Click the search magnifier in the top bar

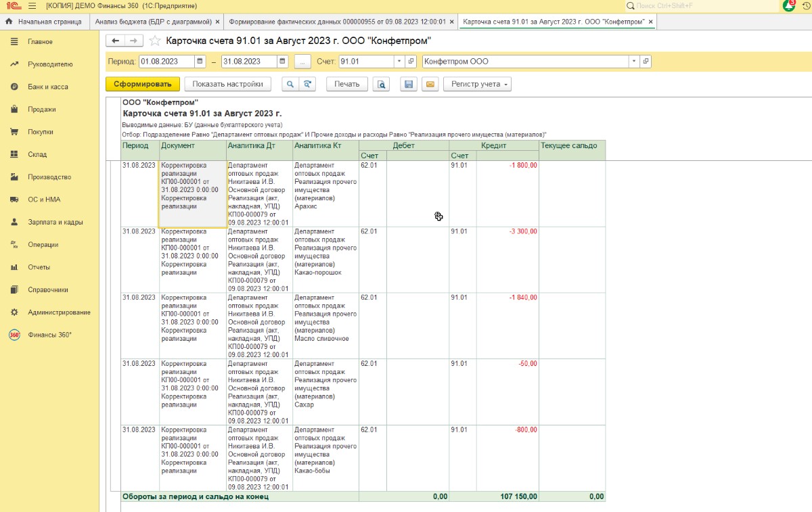click(631, 5)
